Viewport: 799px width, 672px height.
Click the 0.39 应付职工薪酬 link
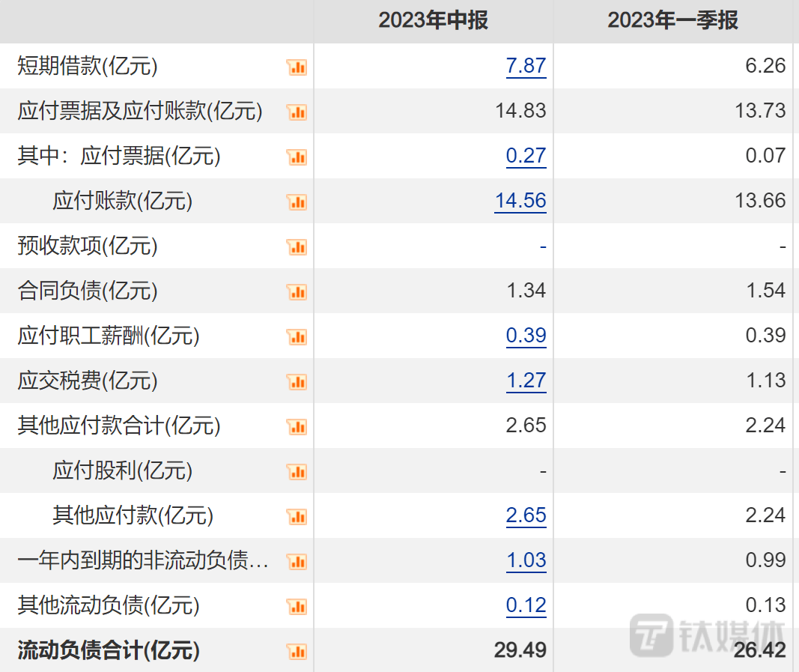(x=526, y=336)
